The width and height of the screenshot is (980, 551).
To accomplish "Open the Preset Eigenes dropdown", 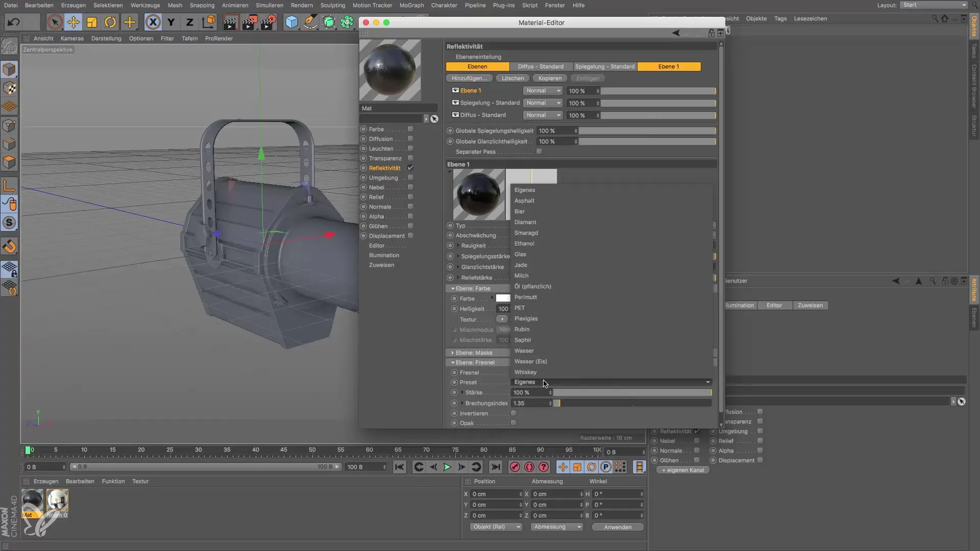I will click(611, 382).
